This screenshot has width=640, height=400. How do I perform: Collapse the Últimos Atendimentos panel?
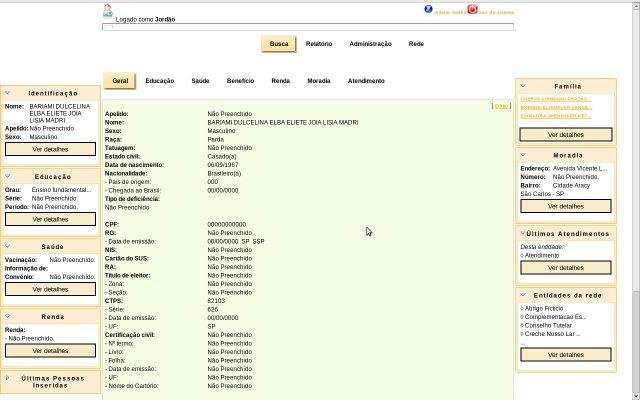pyautogui.click(x=522, y=233)
